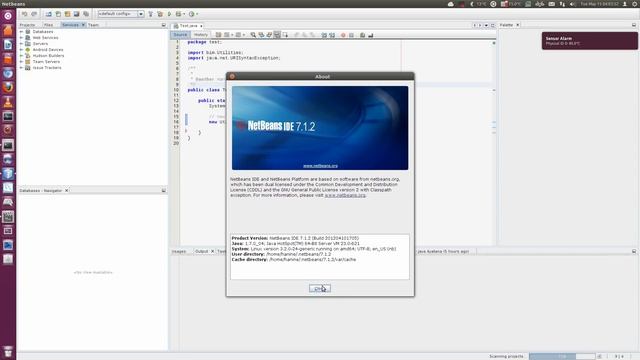Select the Services tab
640x360 pixels.
70,25
